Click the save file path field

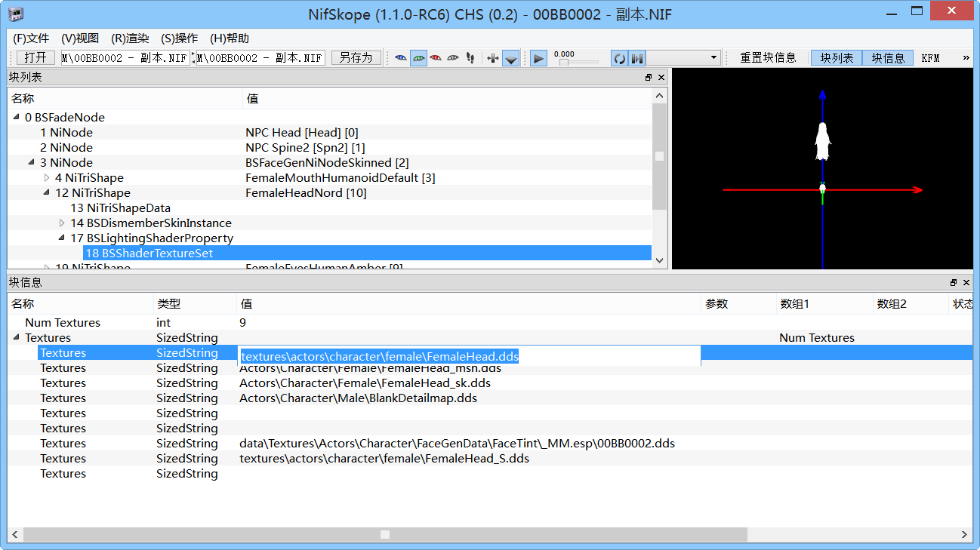click(x=260, y=58)
